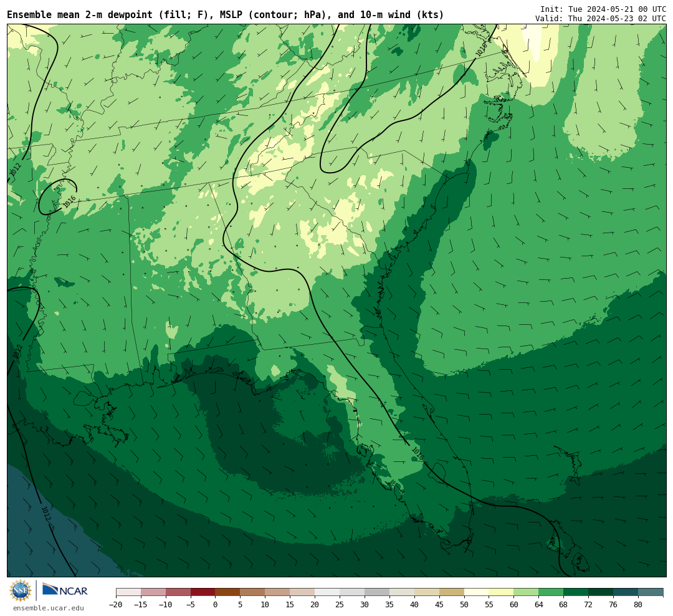Screen dimensions: 673x616
Task: Click the 50 colorbar tick label
Action: pyautogui.click(x=464, y=605)
